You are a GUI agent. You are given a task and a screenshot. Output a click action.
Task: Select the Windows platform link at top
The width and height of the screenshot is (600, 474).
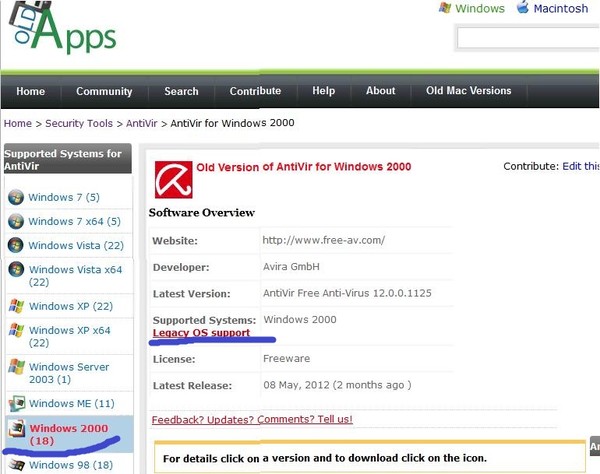coord(480,8)
